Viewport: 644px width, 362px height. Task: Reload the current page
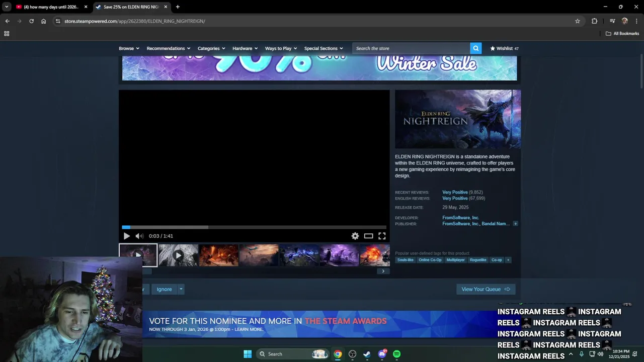click(x=31, y=21)
